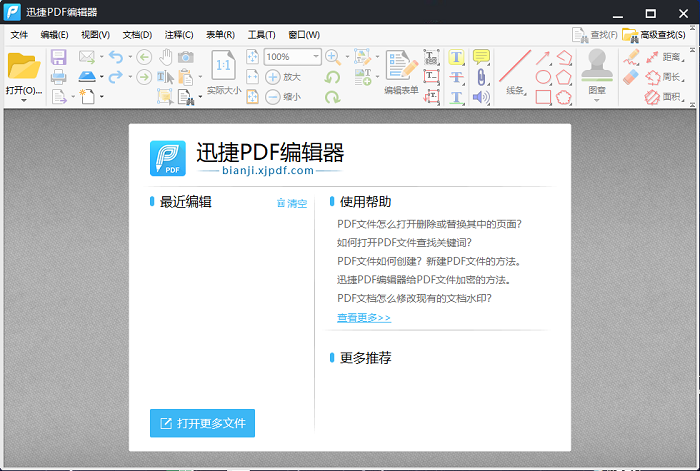The width and height of the screenshot is (700, 471).
Task: Select the 面积 area measuring tool
Action: [665, 96]
